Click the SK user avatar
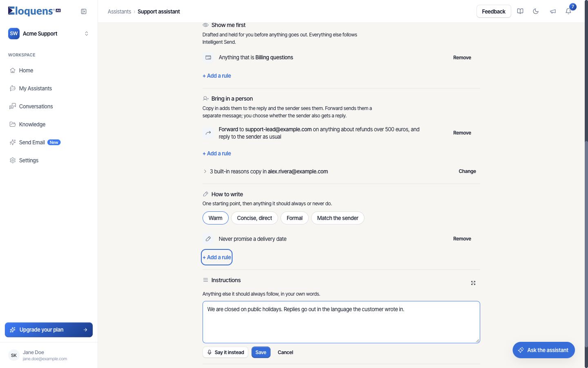 tap(14, 355)
